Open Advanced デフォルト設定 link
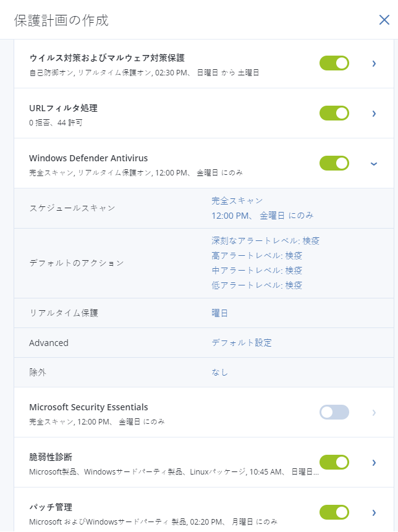 point(242,343)
